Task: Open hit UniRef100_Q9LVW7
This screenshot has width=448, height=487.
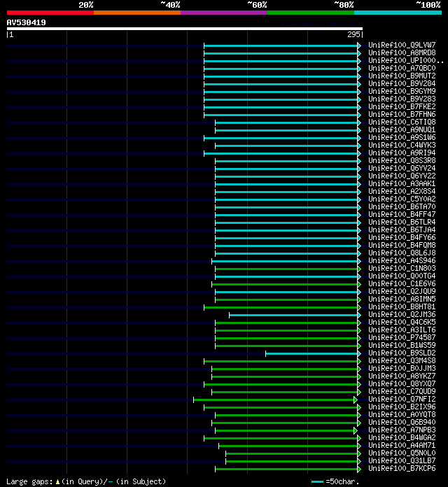Action: pos(402,45)
